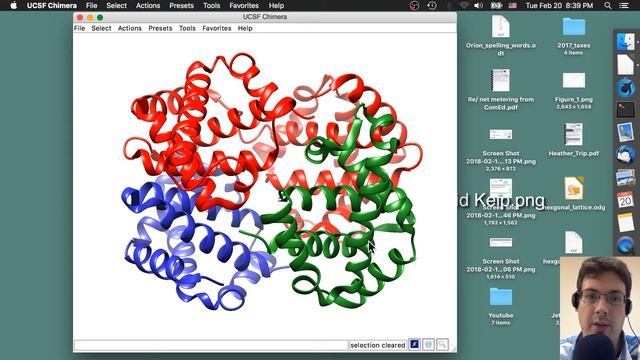Open Notification Center in menu bar
The width and height of the screenshot is (640, 360).
click(624, 5)
